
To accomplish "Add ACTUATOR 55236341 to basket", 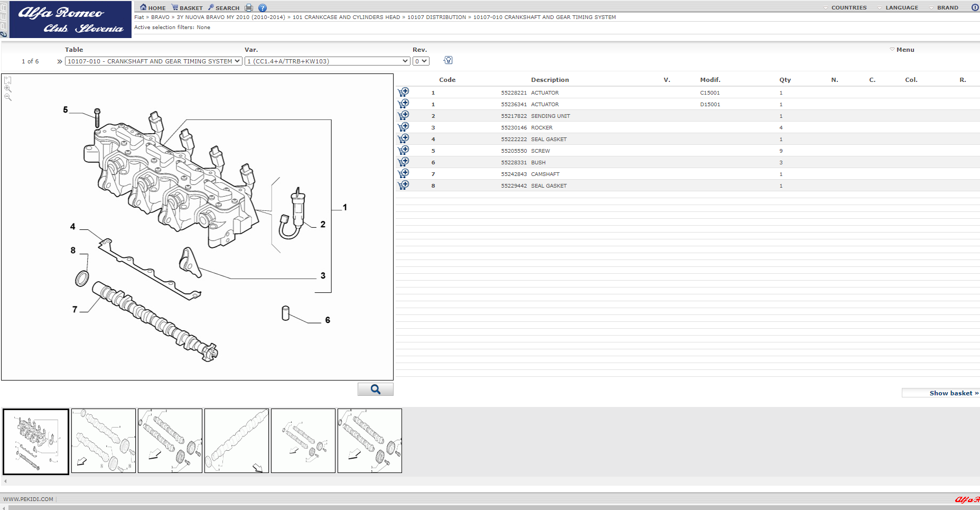I will tap(404, 104).
